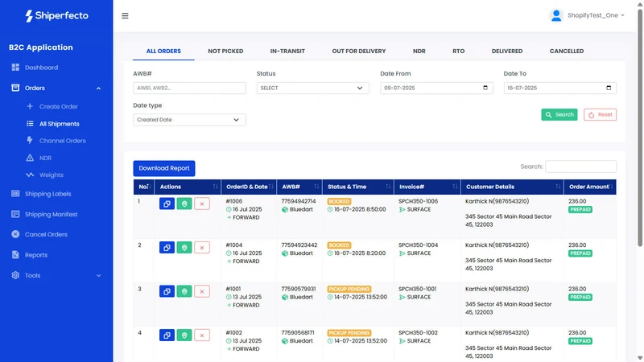Click the page vertical scrollbar

(x=640, y=127)
